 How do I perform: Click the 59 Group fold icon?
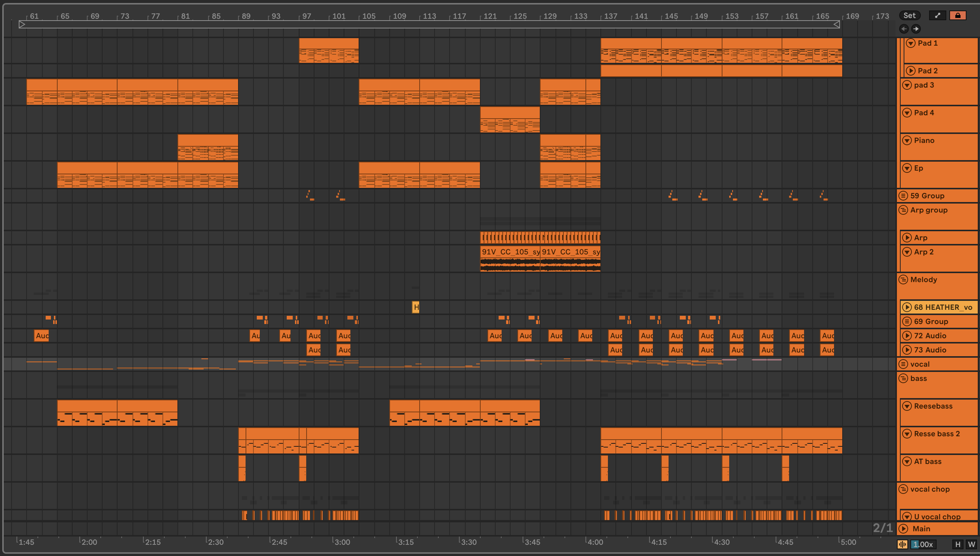point(903,196)
